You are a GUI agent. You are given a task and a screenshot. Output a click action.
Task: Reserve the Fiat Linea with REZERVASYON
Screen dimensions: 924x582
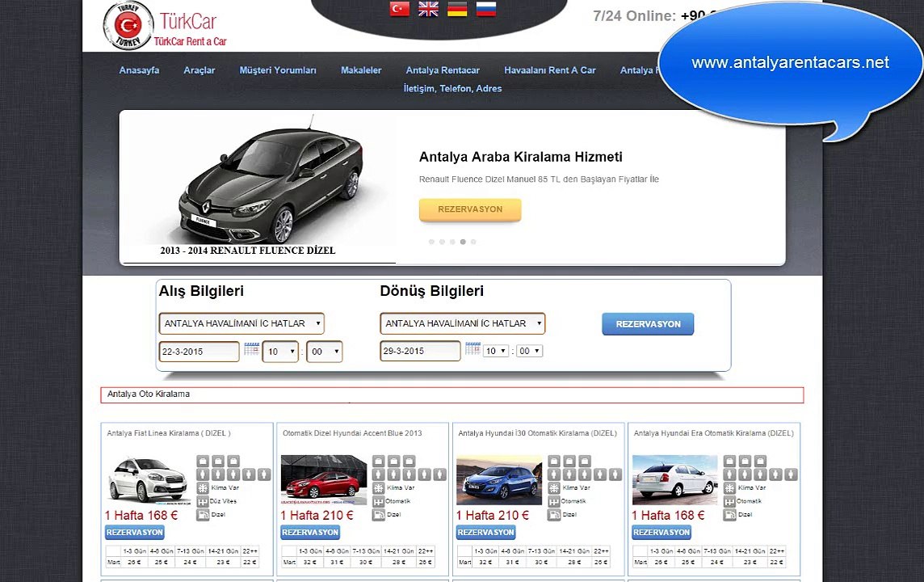[135, 533]
